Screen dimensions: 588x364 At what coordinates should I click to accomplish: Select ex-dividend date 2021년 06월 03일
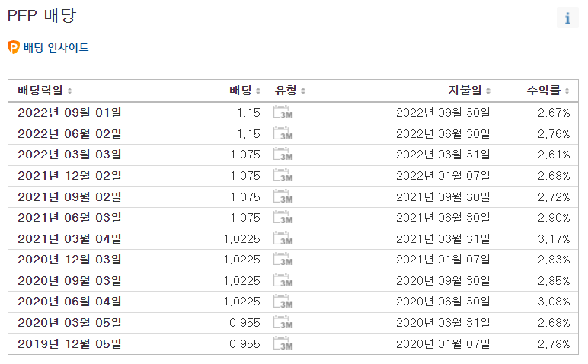pos(69,218)
